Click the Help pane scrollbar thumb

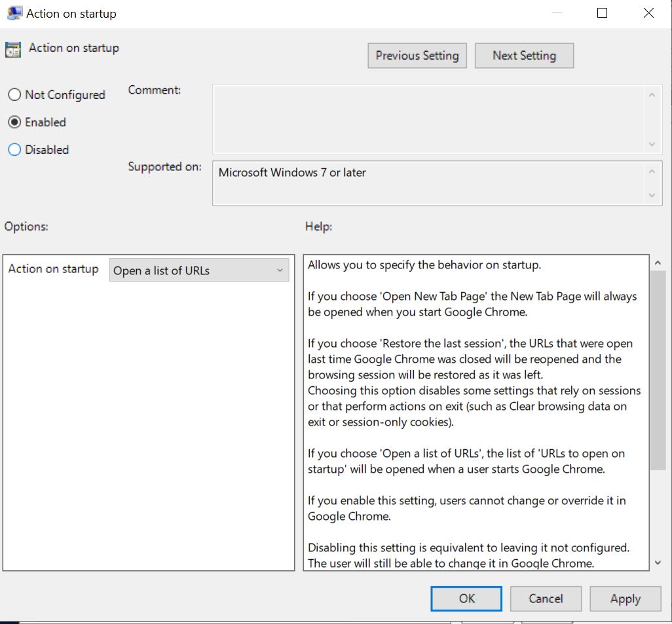(658, 370)
